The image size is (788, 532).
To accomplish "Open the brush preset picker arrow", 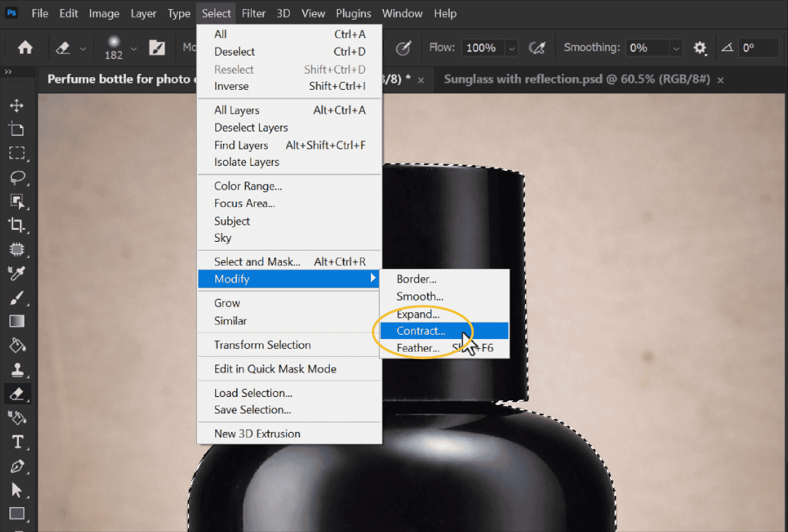I will [133, 48].
